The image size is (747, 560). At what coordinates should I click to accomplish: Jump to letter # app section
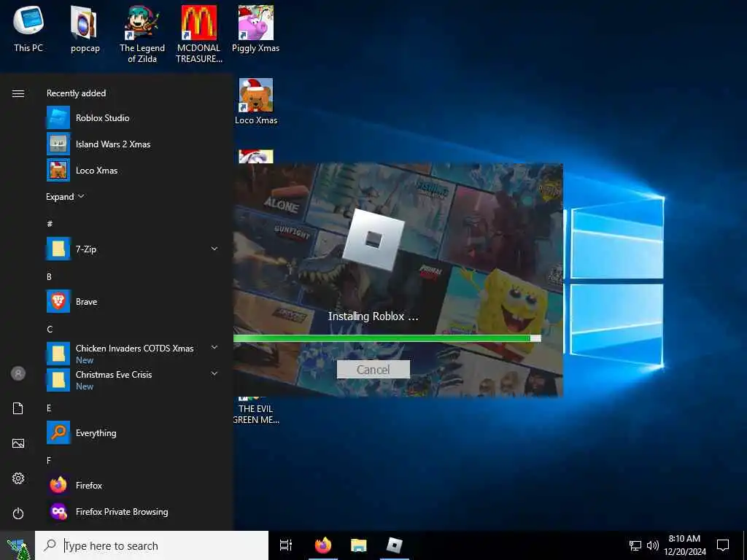(50, 223)
